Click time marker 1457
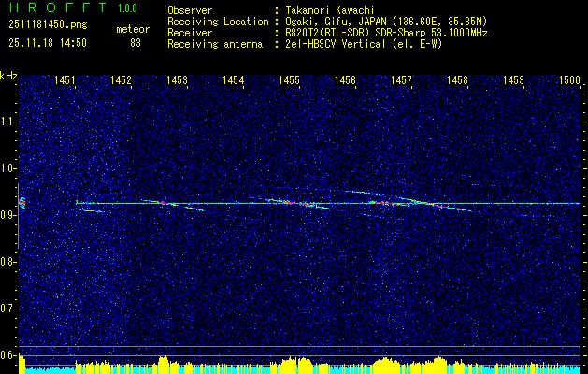 [x=401, y=79]
